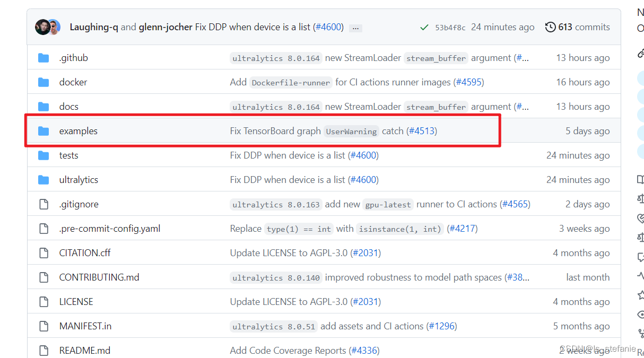Click the commit history clock icon
The width and height of the screenshot is (644, 358).
[551, 27]
